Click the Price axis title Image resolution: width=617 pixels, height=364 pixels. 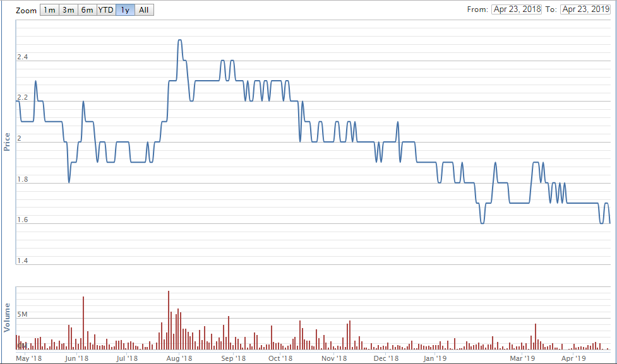coord(7,141)
